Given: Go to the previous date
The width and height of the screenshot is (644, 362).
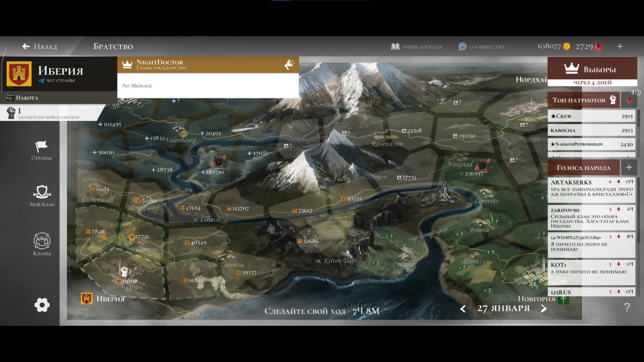Looking at the screenshot, I should 463,309.
